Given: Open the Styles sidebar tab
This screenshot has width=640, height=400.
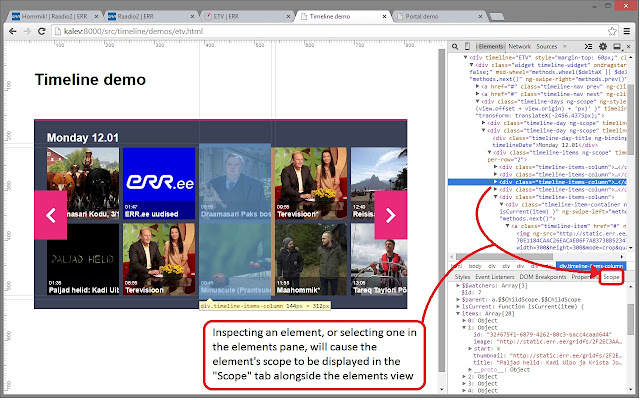Looking at the screenshot, I should click(x=462, y=277).
